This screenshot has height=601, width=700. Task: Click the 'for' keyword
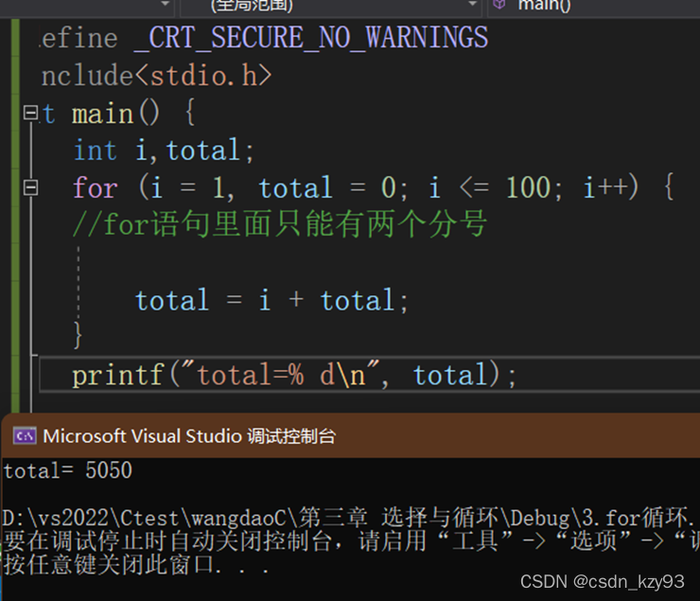[x=96, y=187]
